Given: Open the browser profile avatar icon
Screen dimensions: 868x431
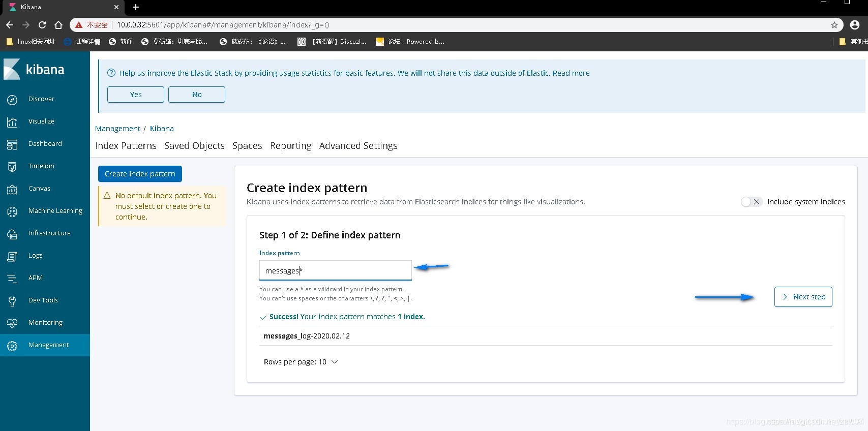Looking at the screenshot, I should [855, 25].
